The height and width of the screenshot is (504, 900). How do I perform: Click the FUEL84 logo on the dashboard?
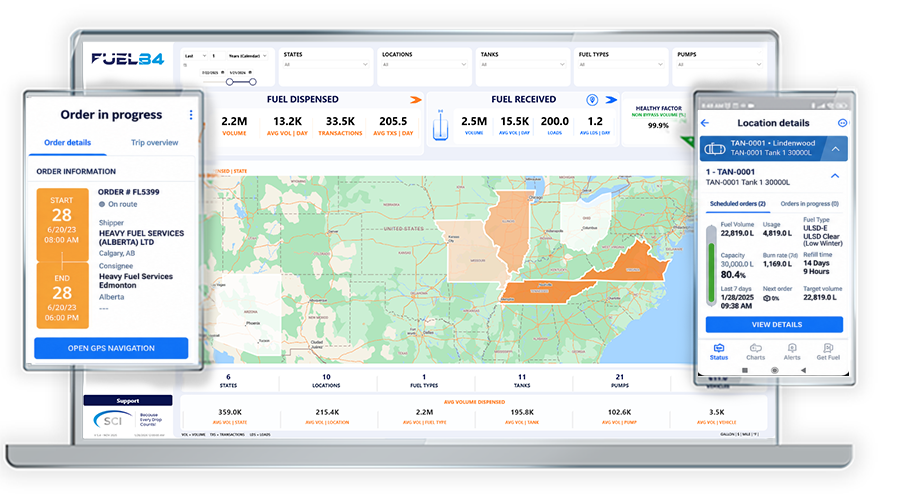127,59
